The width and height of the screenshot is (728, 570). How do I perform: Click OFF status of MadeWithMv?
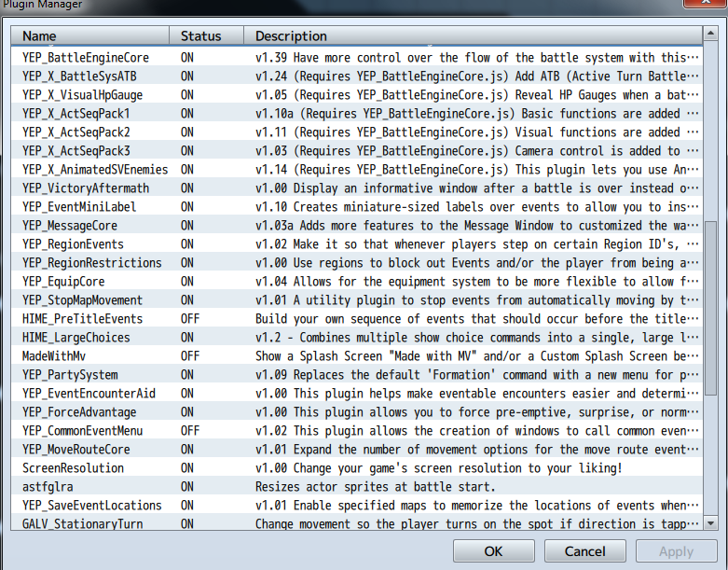click(x=190, y=355)
